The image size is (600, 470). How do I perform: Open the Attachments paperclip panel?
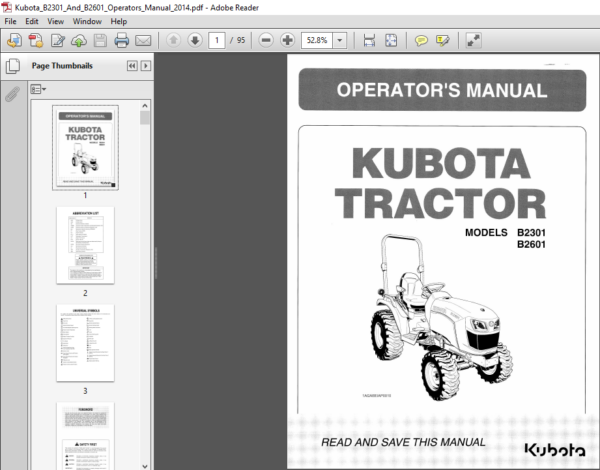[13, 94]
